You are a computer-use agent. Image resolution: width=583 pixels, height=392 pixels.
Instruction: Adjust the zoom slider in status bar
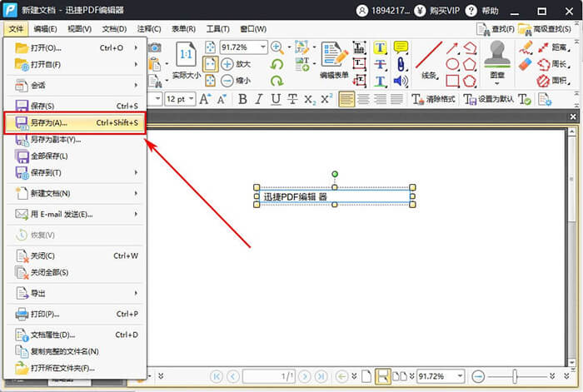515,376
